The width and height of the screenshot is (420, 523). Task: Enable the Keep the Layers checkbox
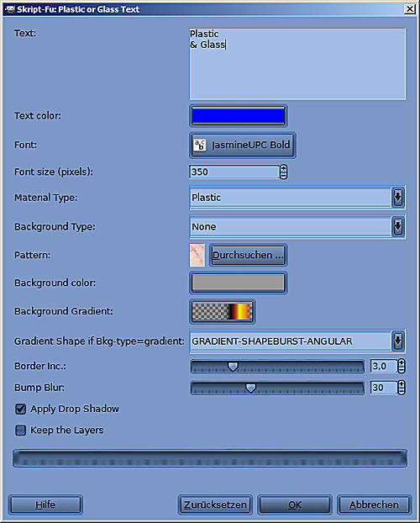pyautogui.click(x=21, y=431)
